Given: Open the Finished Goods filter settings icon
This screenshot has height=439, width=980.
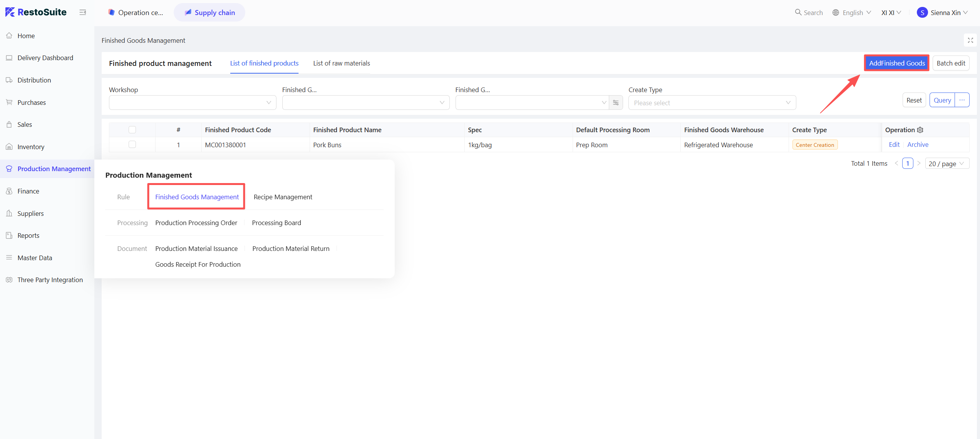Looking at the screenshot, I should pos(616,103).
